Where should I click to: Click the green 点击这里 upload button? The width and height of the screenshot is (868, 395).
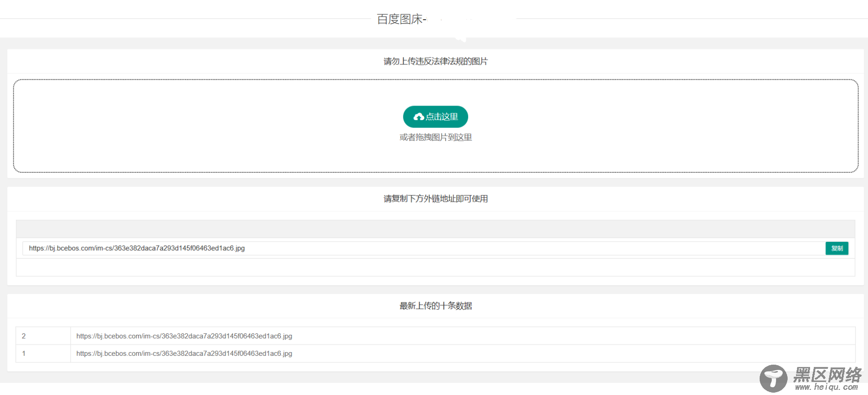pos(435,117)
